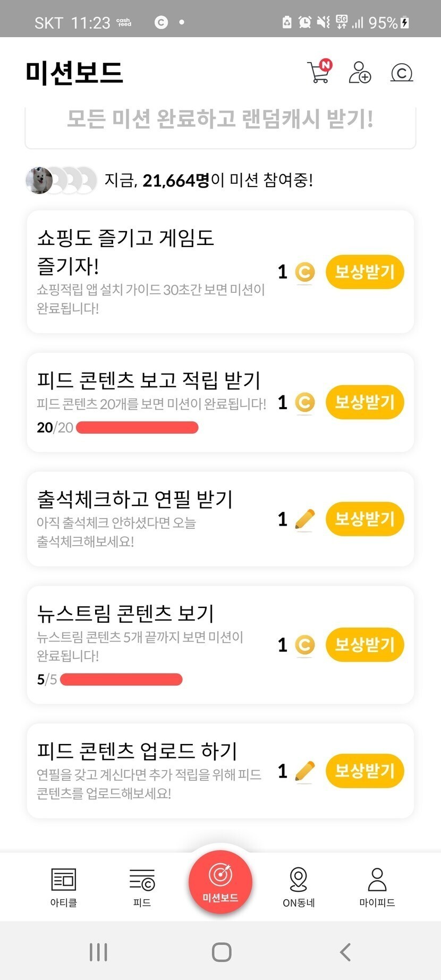
Task: Tap the dog participant avatar thumbnail
Action: [39, 180]
